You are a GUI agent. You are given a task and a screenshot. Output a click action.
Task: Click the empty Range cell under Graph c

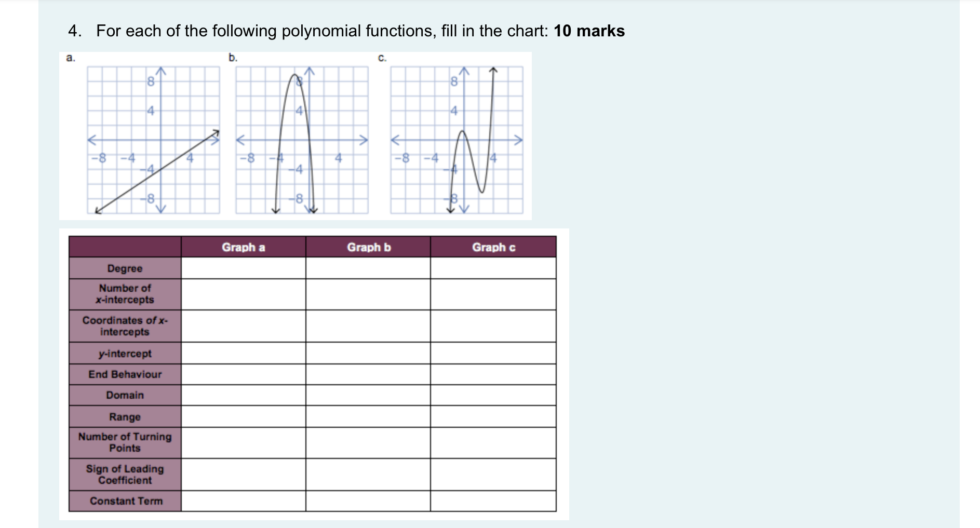(x=492, y=416)
